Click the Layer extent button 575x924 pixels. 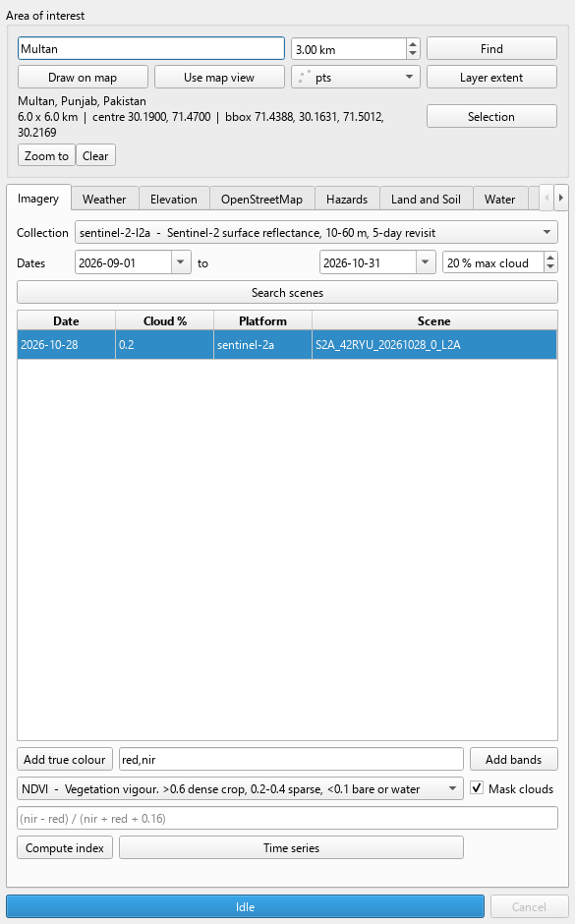coord(491,78)
